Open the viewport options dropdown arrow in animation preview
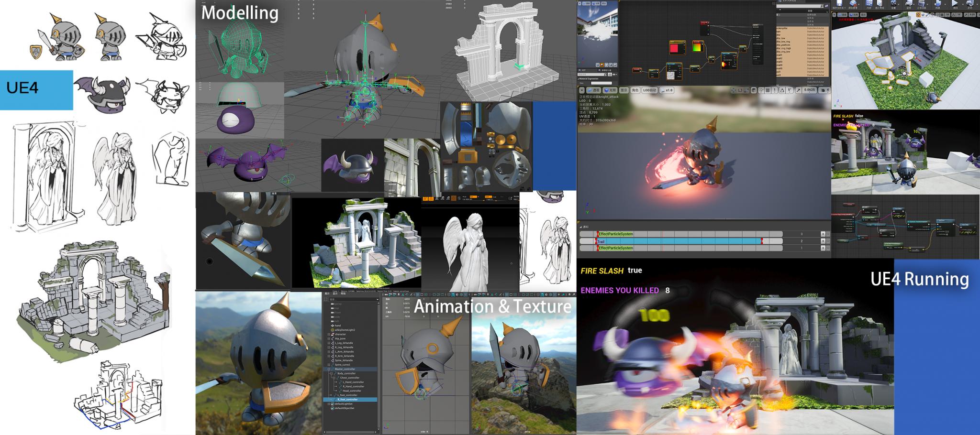Screen dimensions: 980x435 click(x=582, y=90)
